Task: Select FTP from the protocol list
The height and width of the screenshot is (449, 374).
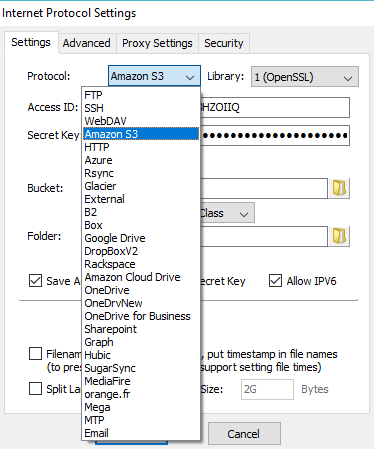Action: click(141, 95)
